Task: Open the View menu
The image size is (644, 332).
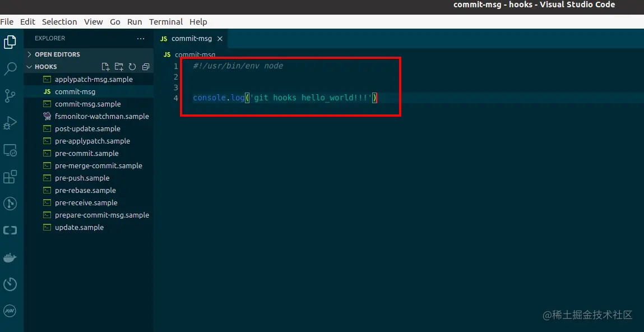Action: point(93,22)
